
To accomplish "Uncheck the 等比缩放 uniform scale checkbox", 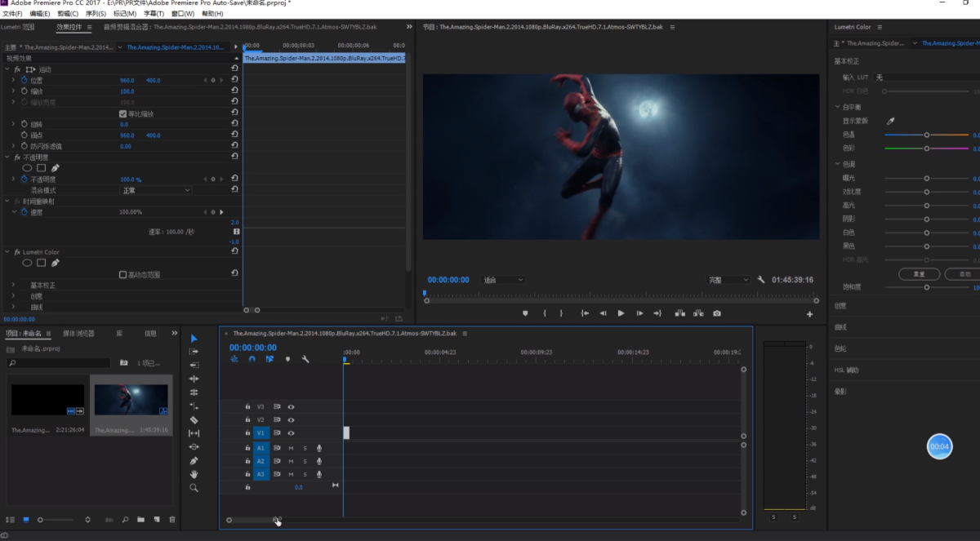I will (x=123, y=113).
